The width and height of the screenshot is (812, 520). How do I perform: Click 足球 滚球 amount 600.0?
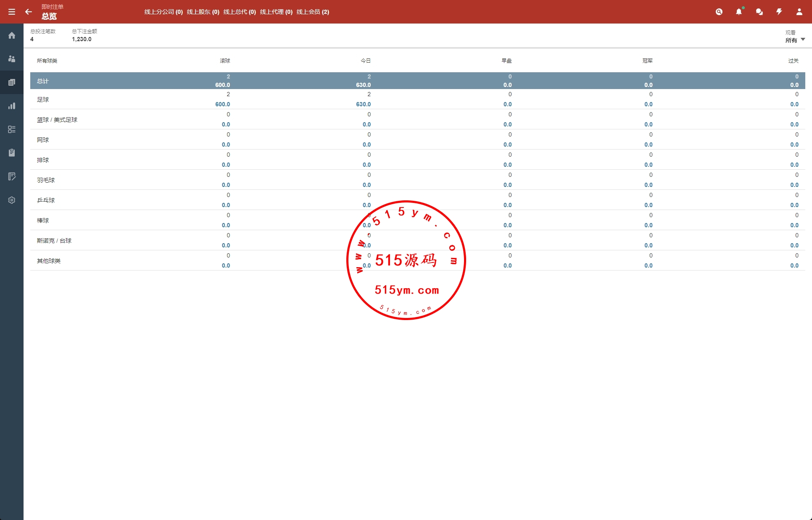[x=222, y=104]
